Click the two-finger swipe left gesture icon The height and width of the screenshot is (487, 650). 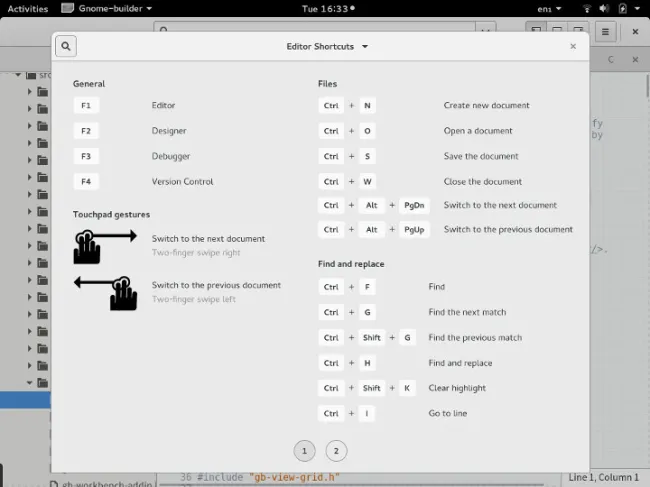point(105,293)
